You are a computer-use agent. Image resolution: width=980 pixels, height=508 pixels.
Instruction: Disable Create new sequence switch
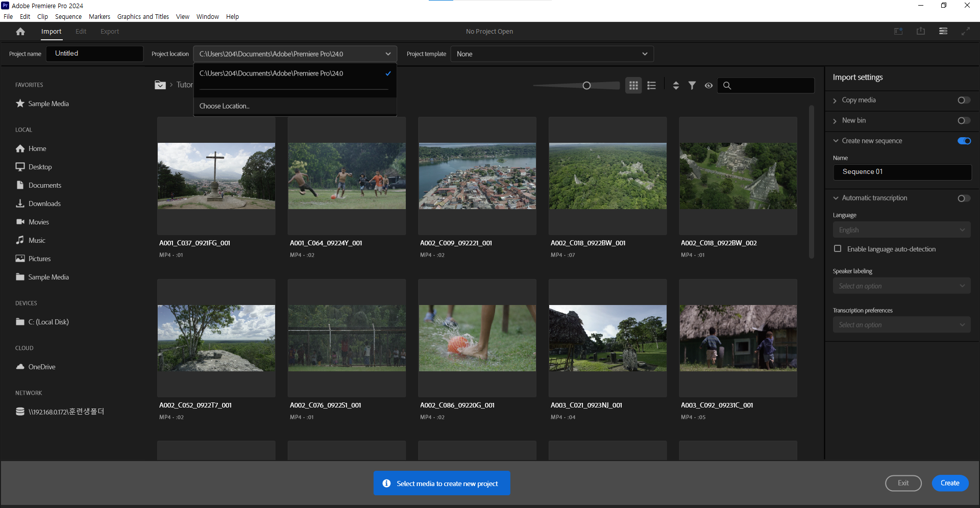click(964, 141)
